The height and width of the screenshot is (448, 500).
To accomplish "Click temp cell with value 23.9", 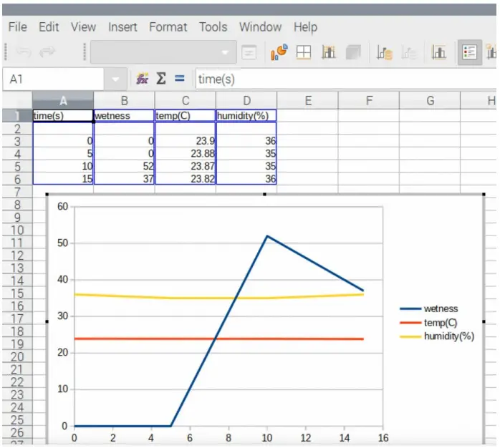I will coord(186,141).
